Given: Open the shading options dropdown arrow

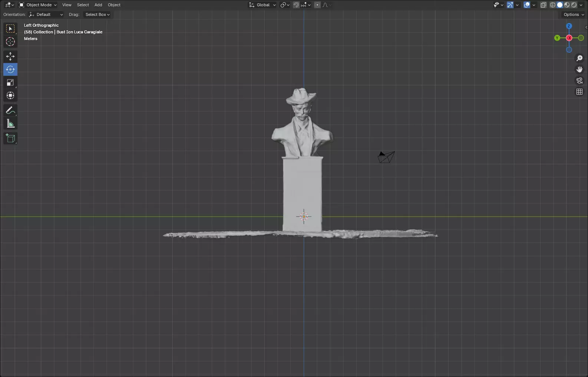Looking at the screenshot, I should pyautogui.click(x=581, y=5).
